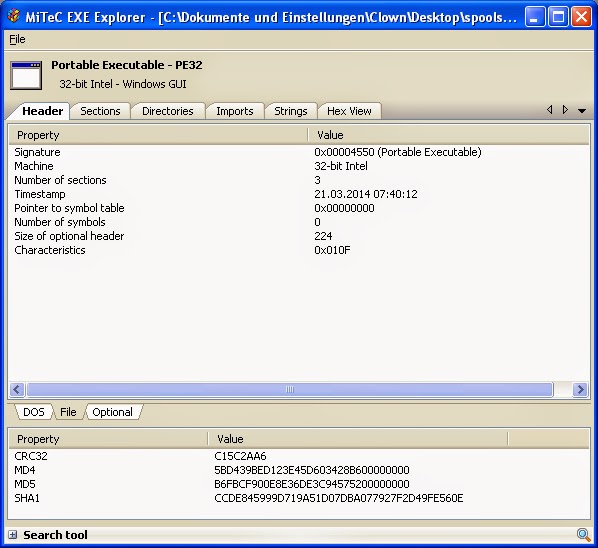The image size is (598, 548).
Task: Click the lower Value column header
Action: coord(358,439)
